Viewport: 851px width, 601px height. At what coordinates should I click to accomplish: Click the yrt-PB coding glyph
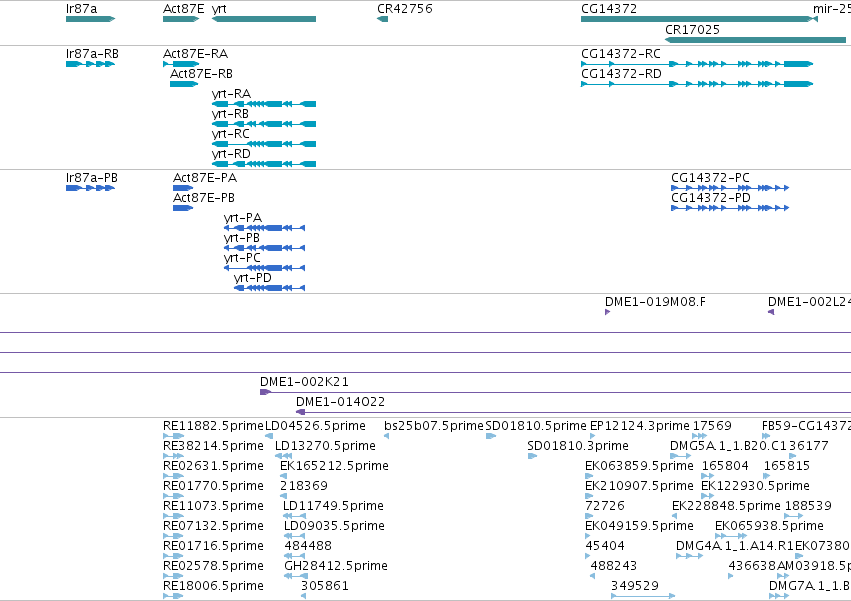(264, 248)
